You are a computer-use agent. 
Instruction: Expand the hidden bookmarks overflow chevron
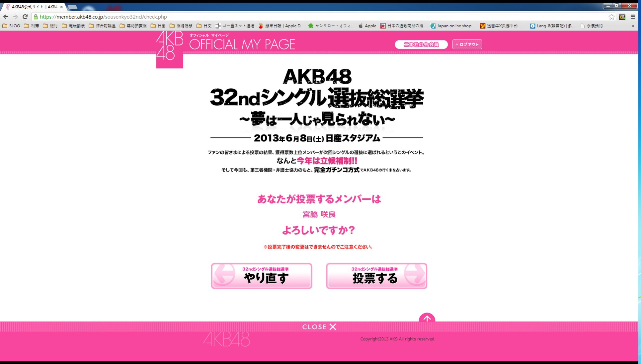click(633, 26)
